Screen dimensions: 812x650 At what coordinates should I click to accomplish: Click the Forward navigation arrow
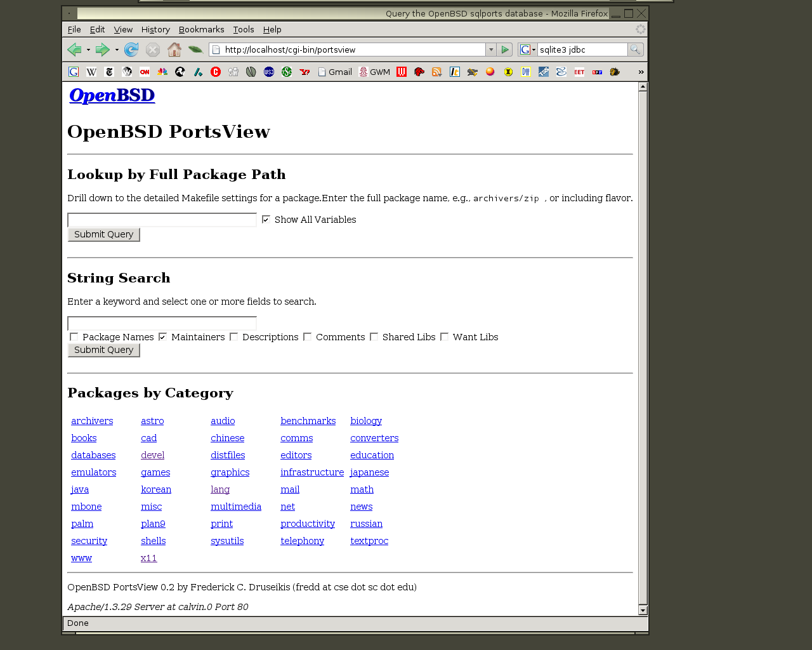point(102,50)
